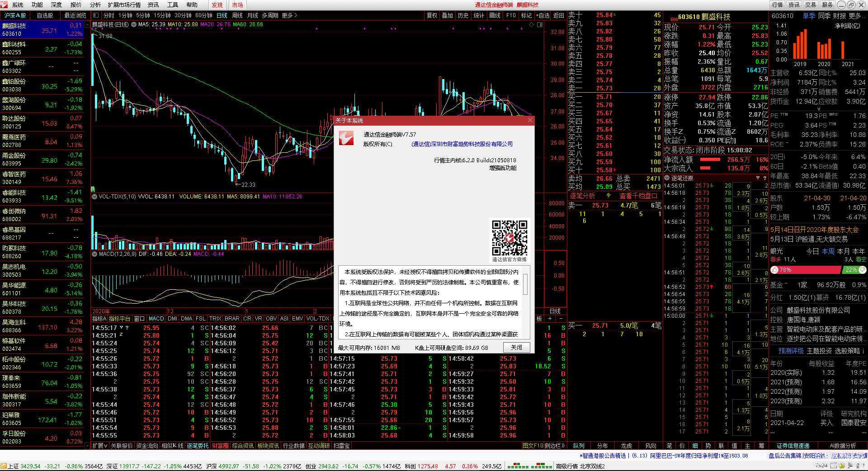Screen dimensions: 868x471
Task: Close the 关于本系统 dialog with X
Action: pyautogui.click(x=530, y=120)
